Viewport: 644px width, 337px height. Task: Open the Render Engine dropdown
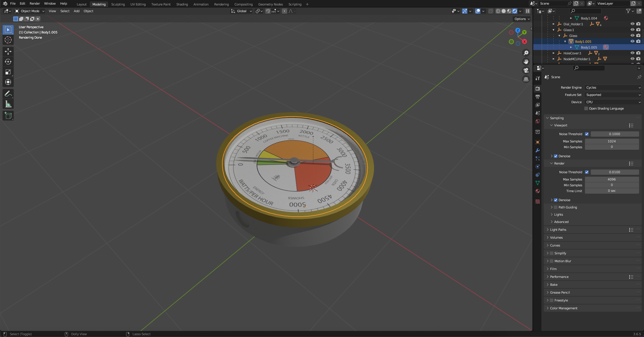[x=613, y=88]
